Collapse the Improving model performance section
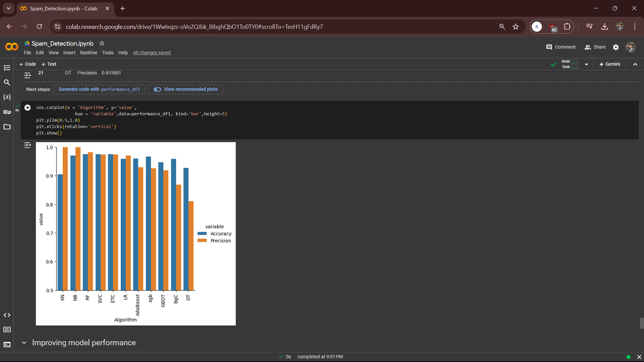This screenshot has height=362, width=644. tap(24, 343)
